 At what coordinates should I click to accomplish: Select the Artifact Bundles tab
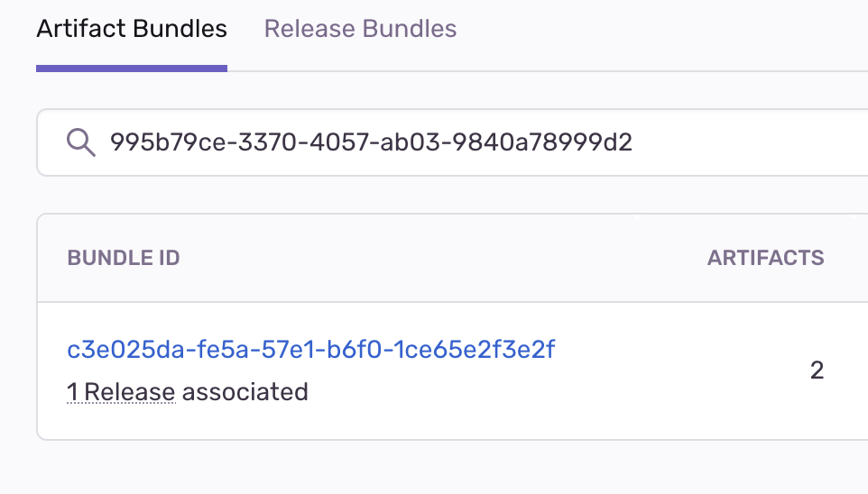[x=132, y=29]
